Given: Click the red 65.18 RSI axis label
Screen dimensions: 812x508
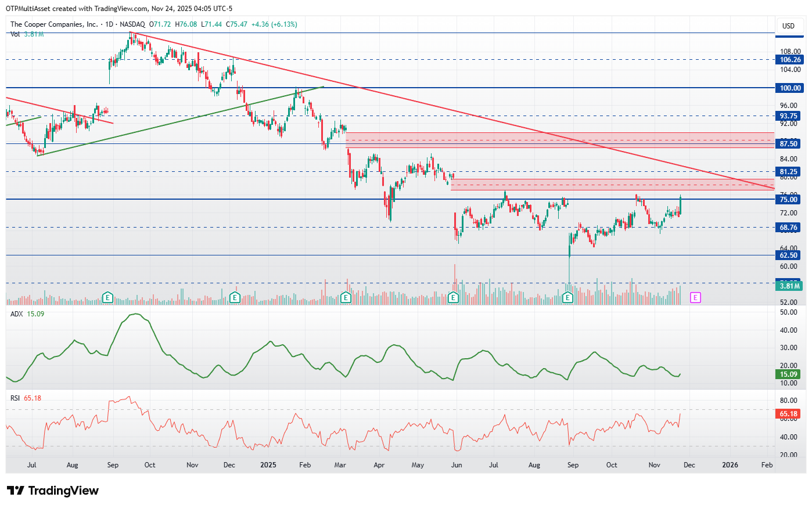Looking at the screenshot, I should [788, 414].
